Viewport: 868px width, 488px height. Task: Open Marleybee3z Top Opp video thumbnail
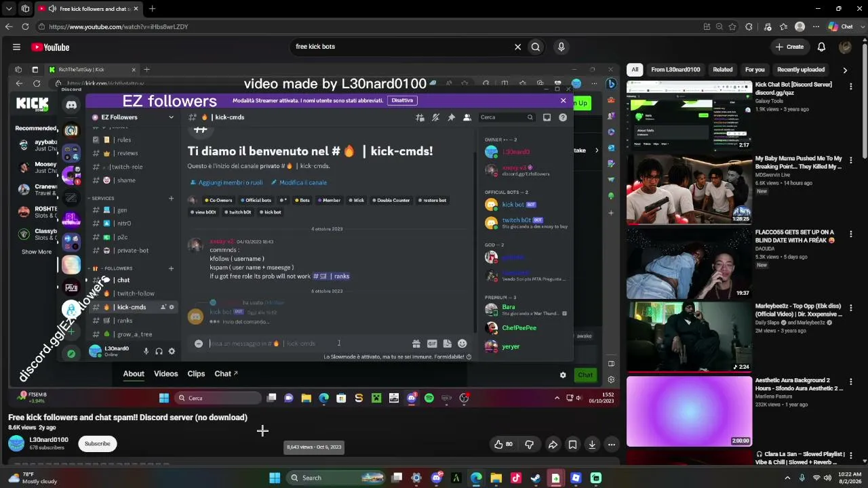click(x=689, y=337)
